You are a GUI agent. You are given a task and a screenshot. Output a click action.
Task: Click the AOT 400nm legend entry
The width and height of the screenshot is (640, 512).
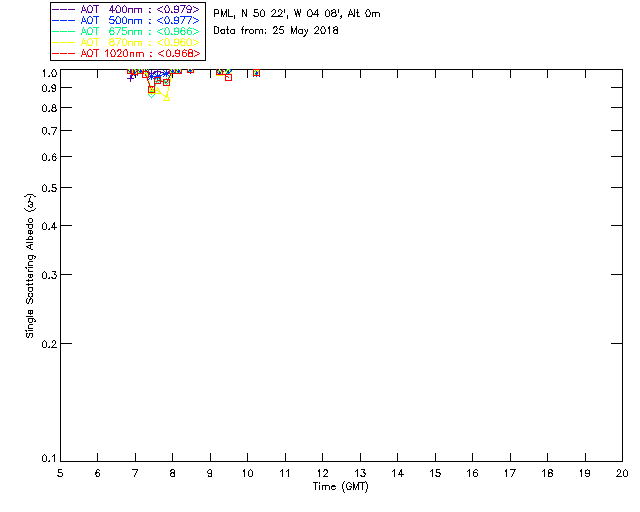pyautogui.click(x=127, y=9)
